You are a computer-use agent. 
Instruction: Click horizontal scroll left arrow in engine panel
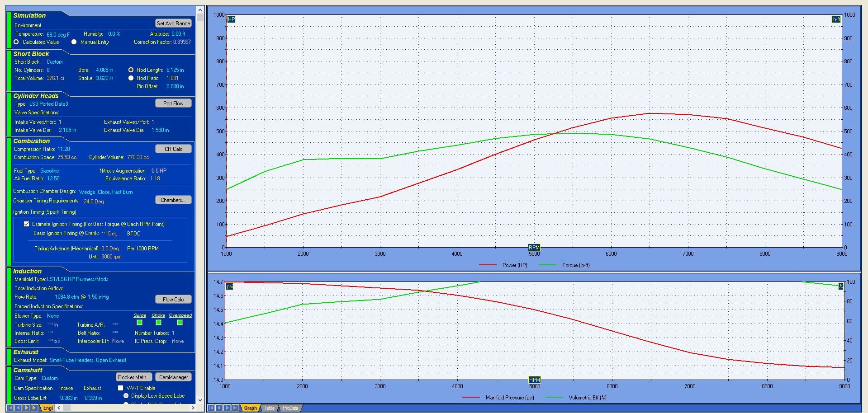pyautogui.click(x=59, y=408)
